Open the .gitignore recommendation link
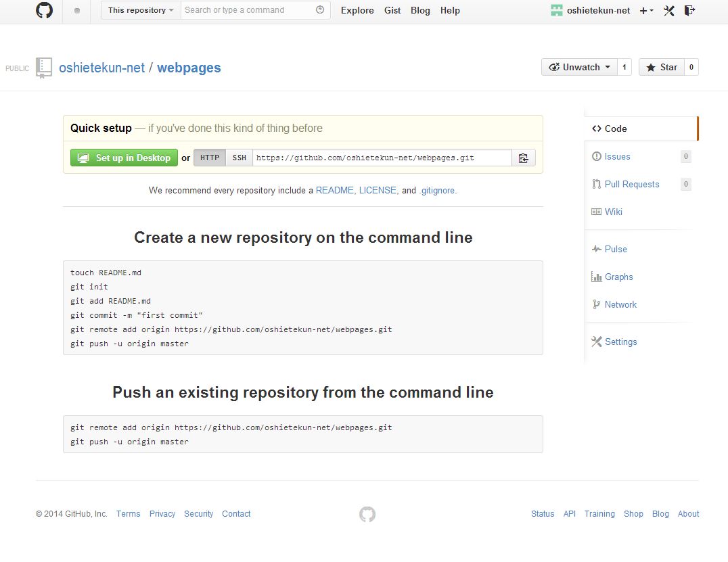This screenshot has width=728, height=562. pyautogui.click(x=437, y=190)
